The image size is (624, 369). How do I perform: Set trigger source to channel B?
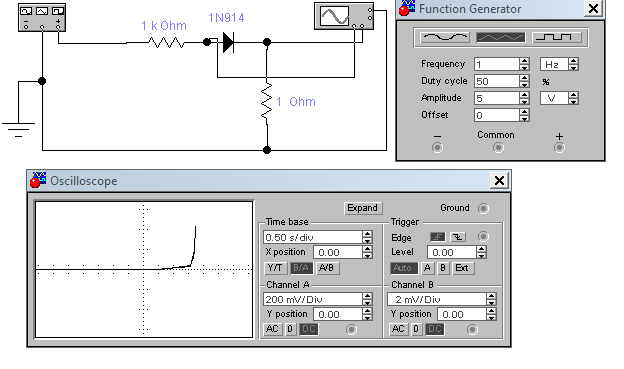coord(443,268)
